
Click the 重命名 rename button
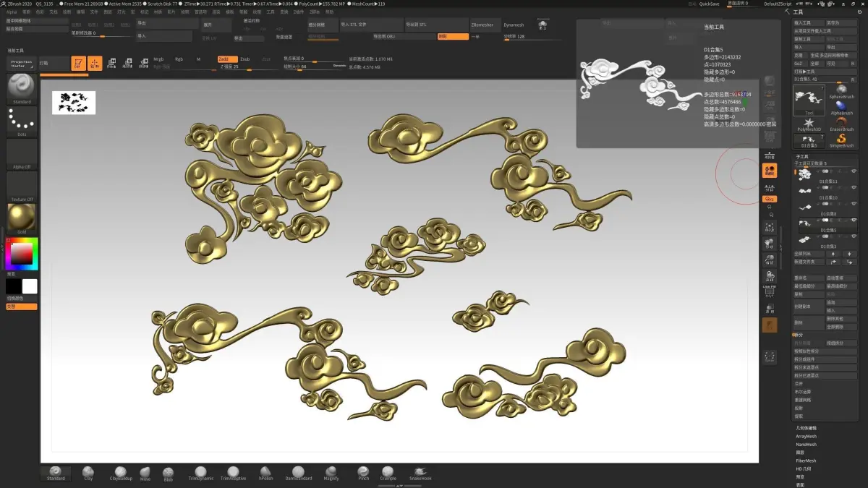click(809, 278)
